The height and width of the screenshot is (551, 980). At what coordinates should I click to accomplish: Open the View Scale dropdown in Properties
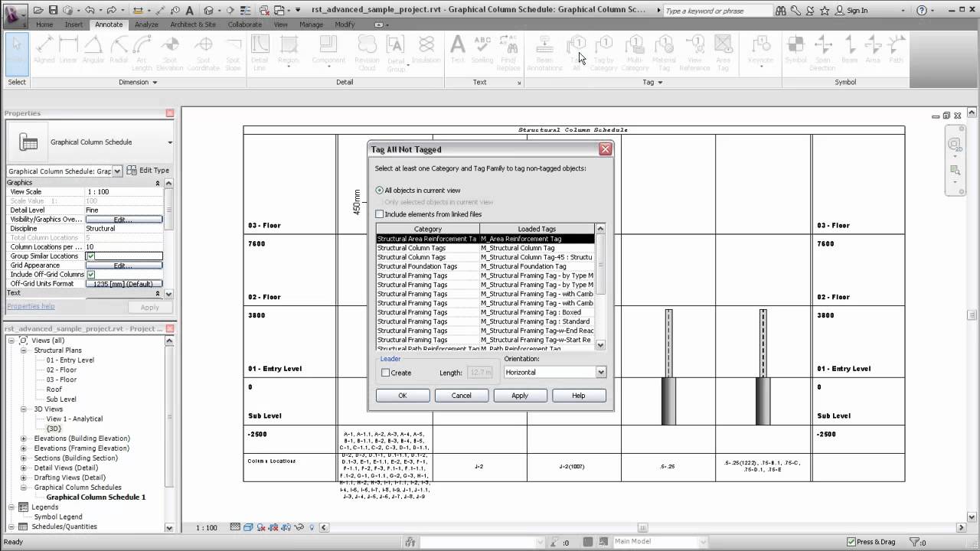[x=123, y=191]
